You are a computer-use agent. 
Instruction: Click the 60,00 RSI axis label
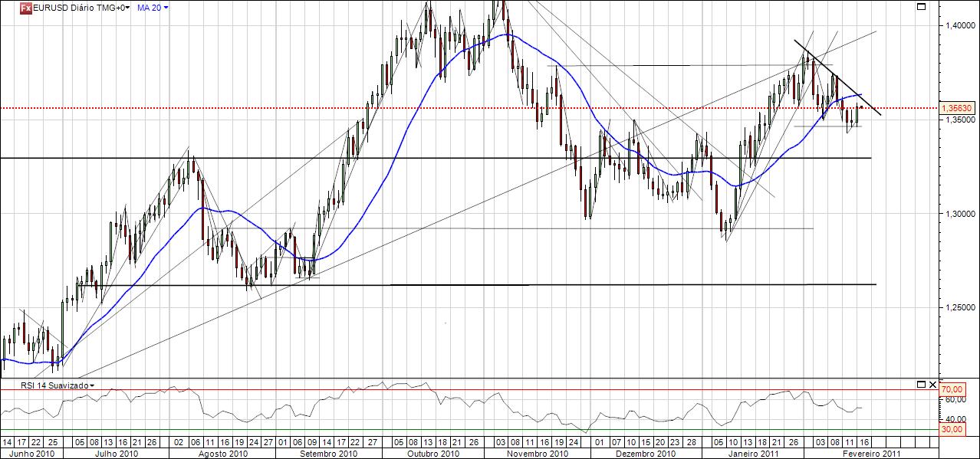tap(955, 399)
